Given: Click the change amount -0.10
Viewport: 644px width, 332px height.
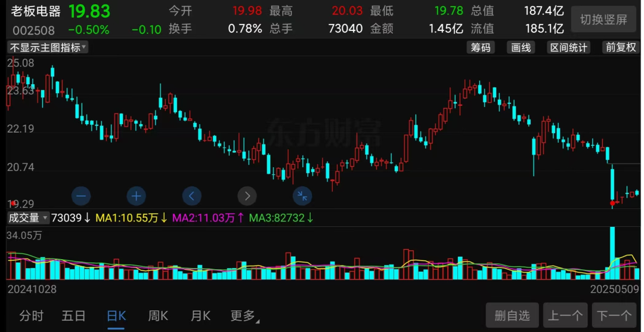Looking at the screenshot, I should point(147,30).
